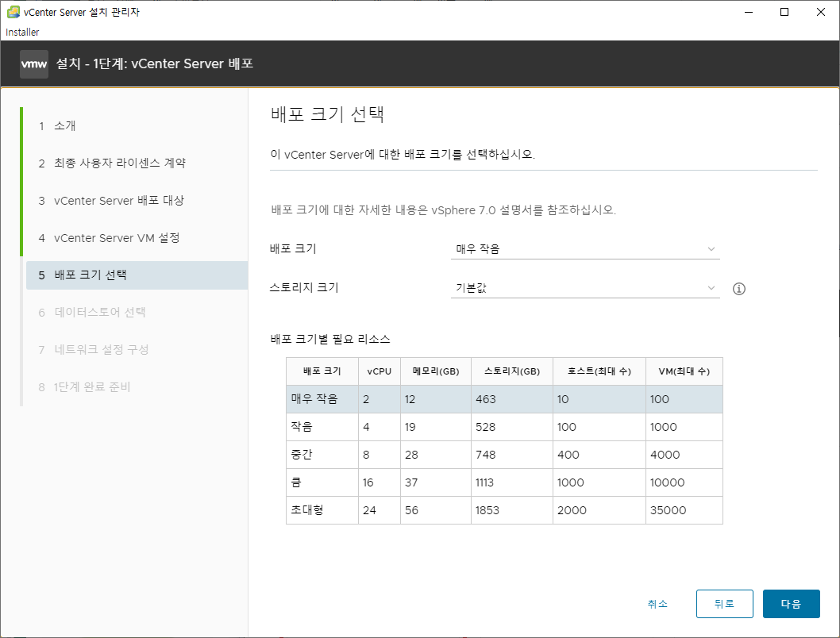The image size is (840, 638).
Task: Click the vmw logo in the header
Action: [x=34, y=64]
